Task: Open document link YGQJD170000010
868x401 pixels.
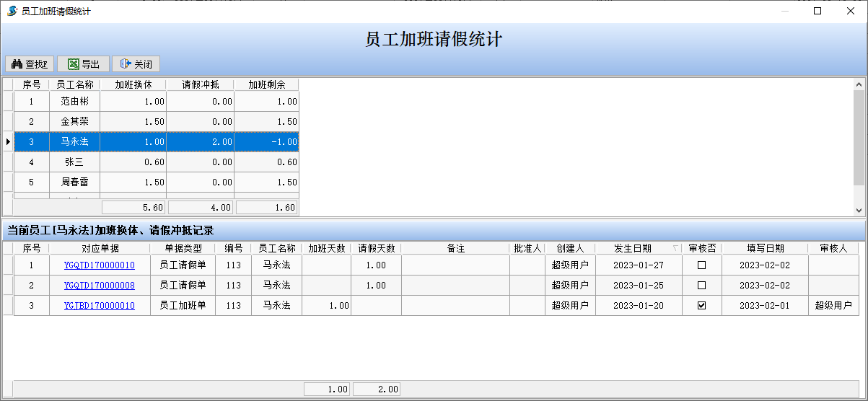Action: [100, 265]
